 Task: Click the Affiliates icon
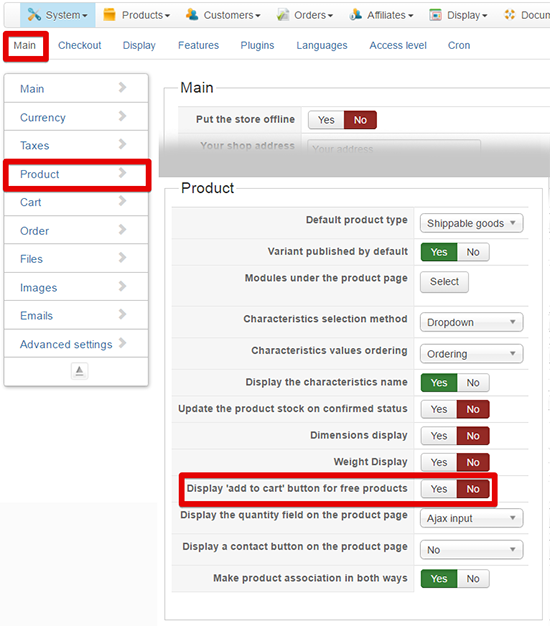[356, 15]
